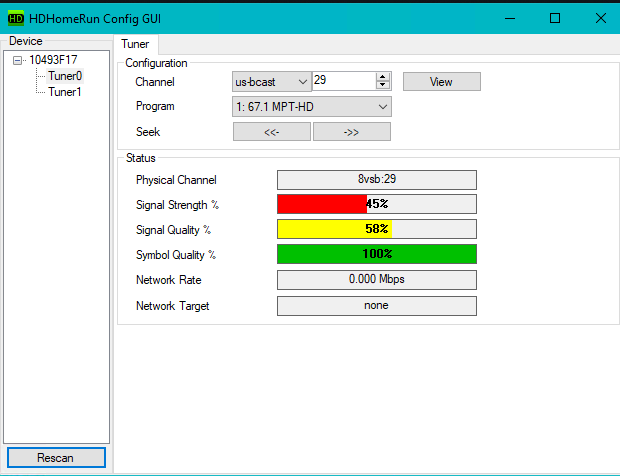Increase channel number with the up arrow
The width and height of the screenshot is (620, 476).
click(382, 77)
